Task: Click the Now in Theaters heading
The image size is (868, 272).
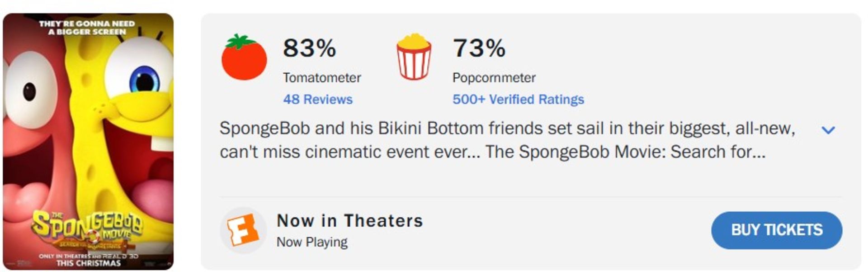Action: [x=350, y=220]
